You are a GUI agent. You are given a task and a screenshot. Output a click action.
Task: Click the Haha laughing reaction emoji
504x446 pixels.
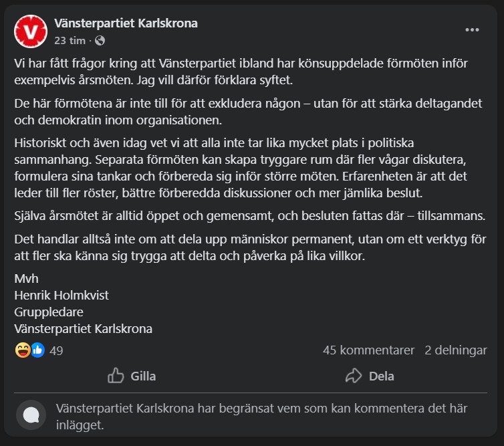tap(23, 350)
